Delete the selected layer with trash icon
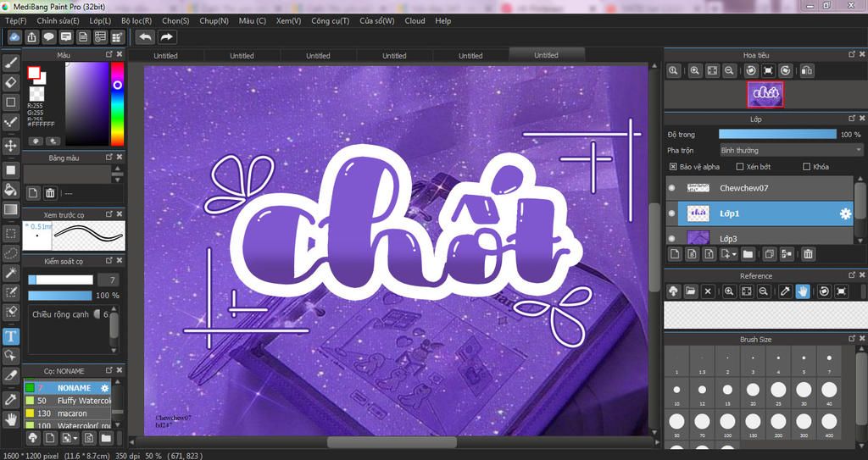This screenshot has height=460, width=868. pyautogui.click(x=808, y=254)
